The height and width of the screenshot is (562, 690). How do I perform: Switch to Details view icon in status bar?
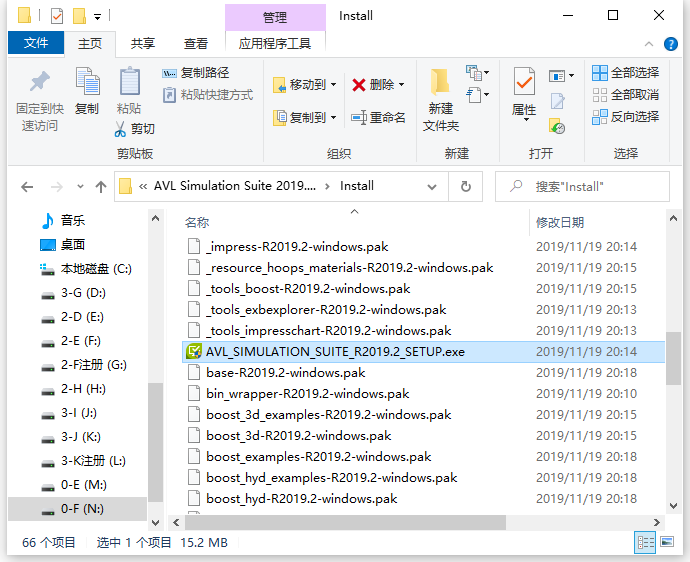[645, 543]
